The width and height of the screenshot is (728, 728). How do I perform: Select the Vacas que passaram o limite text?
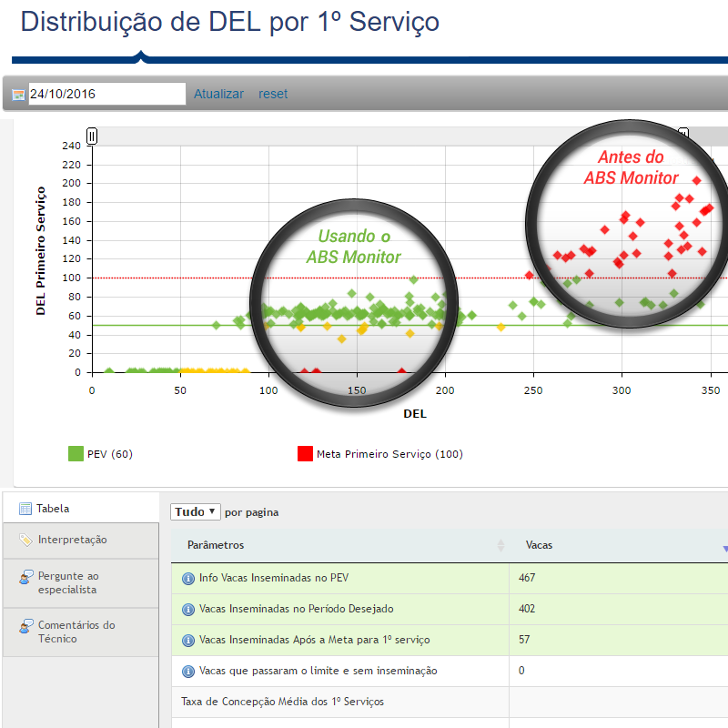pyautogui.click(x=318, y=671)
